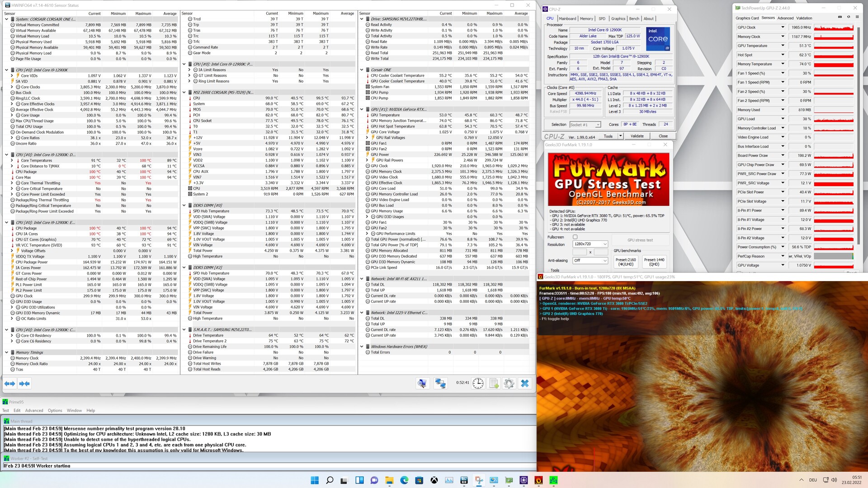Open GPU-Z Advanced tab

[785, 18]
